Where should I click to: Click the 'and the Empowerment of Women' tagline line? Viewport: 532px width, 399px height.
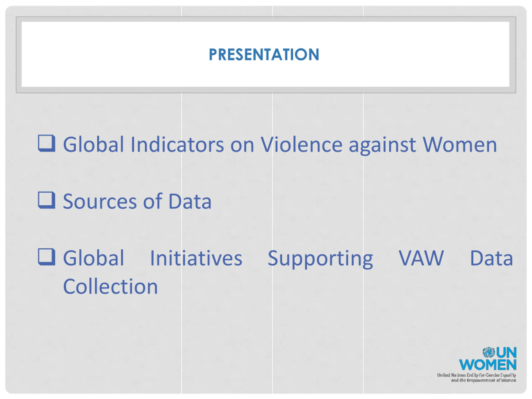click(483, 381)
